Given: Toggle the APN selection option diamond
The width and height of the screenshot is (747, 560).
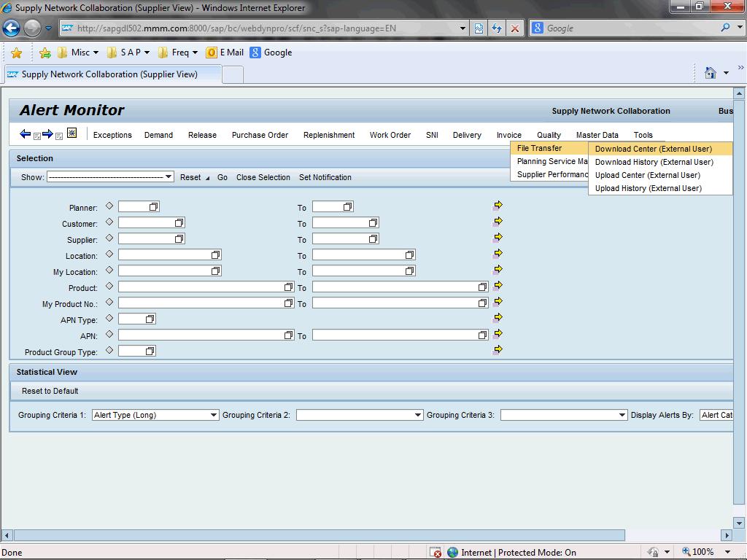Looking at the screenshot, I should tap(109, 334).
